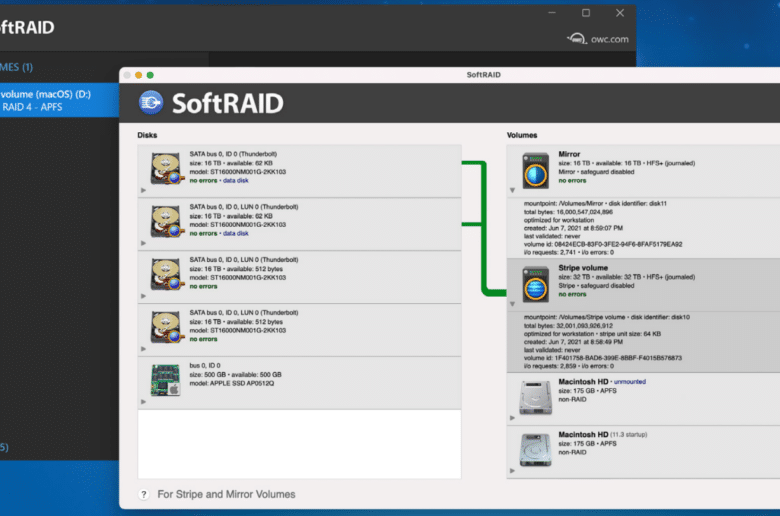The image size is (780, 516).
Task: Click the green zoom button of the Mac SoftRAID window
Action: [x=150, y=75]
